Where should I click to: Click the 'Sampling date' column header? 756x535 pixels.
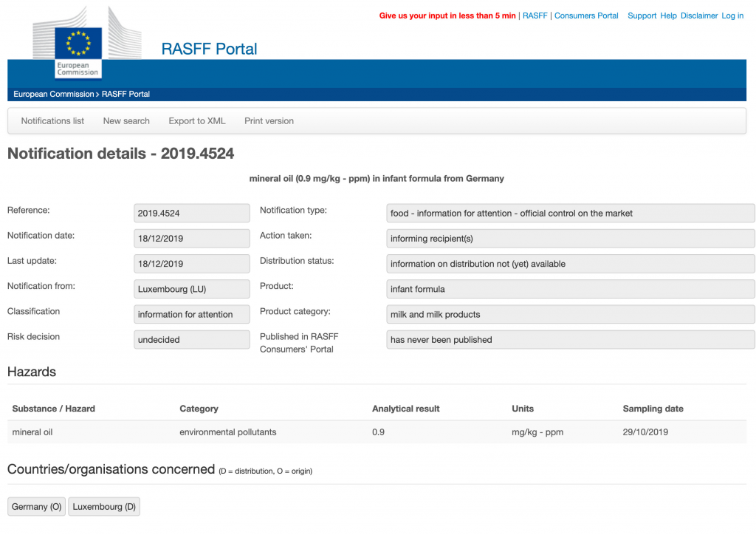[653, 409]
